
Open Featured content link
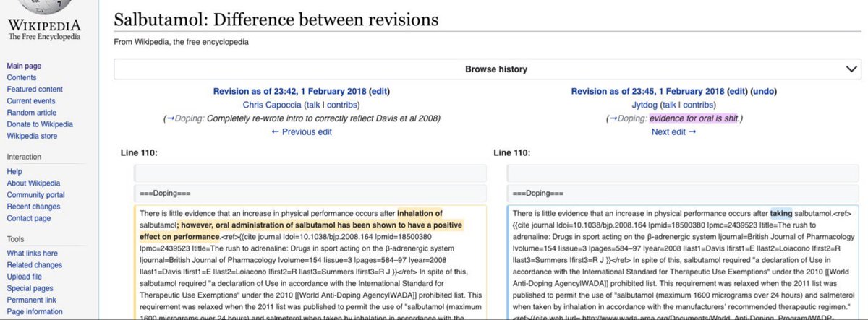click(35, 89)
